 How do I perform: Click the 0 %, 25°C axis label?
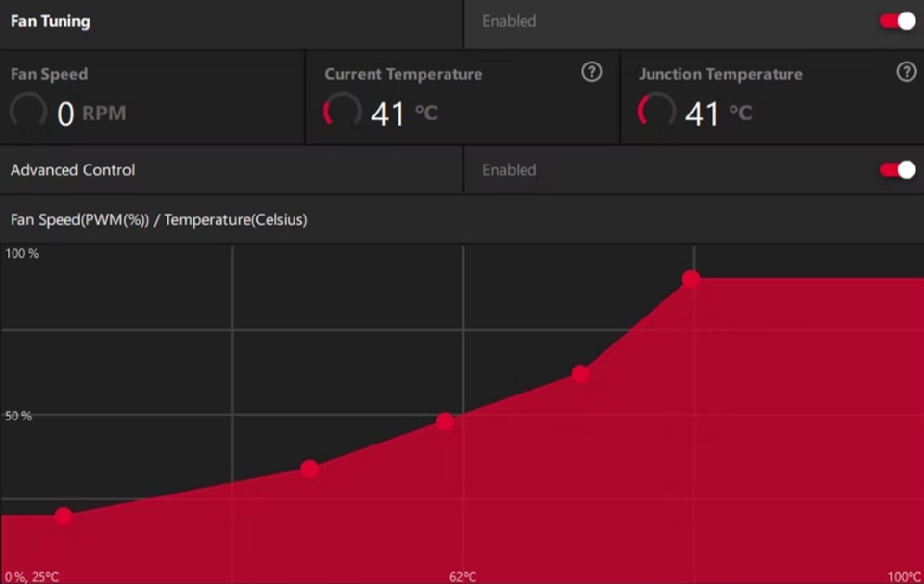[x=32, y=577]
